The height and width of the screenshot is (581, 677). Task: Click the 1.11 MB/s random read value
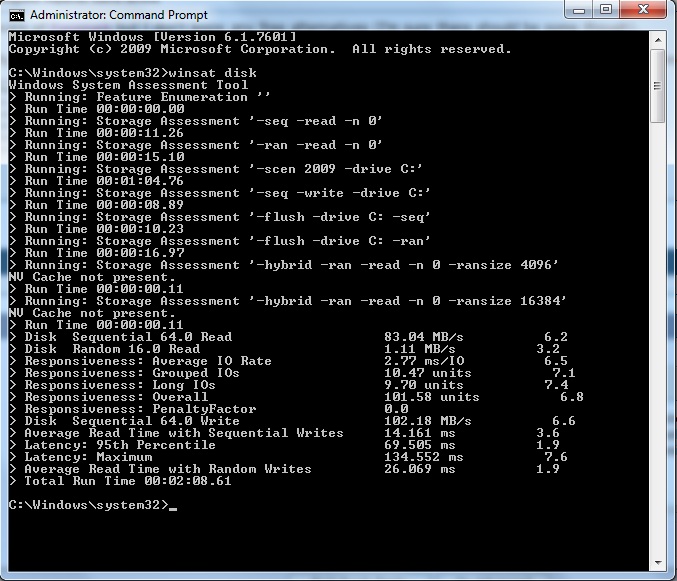click(420, 349)
